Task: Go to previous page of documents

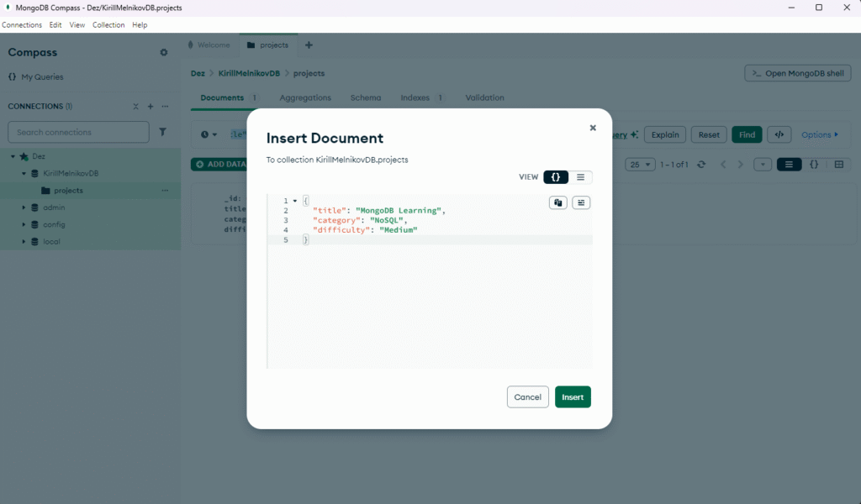Action: click(x=723, y=165)
